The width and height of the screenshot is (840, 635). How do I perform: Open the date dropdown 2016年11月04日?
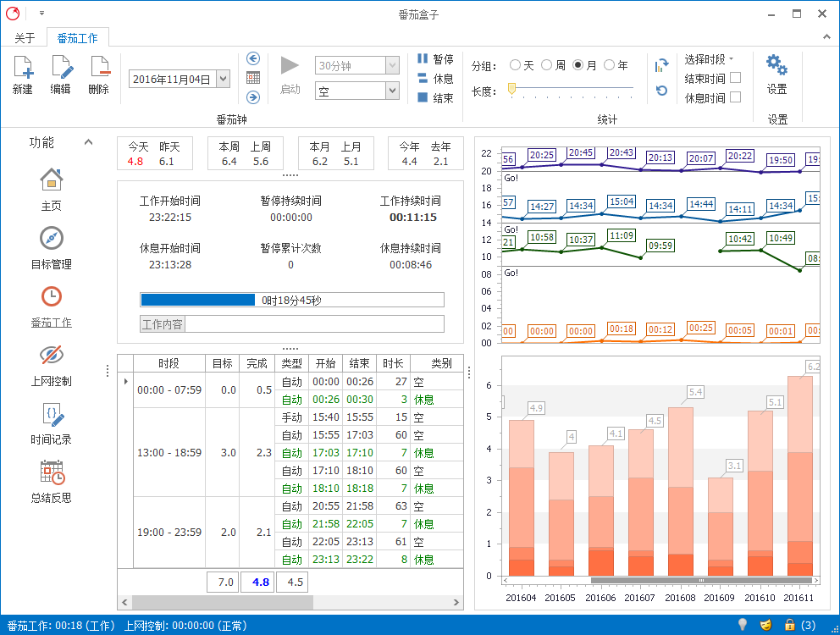click(x=223, y=79)
